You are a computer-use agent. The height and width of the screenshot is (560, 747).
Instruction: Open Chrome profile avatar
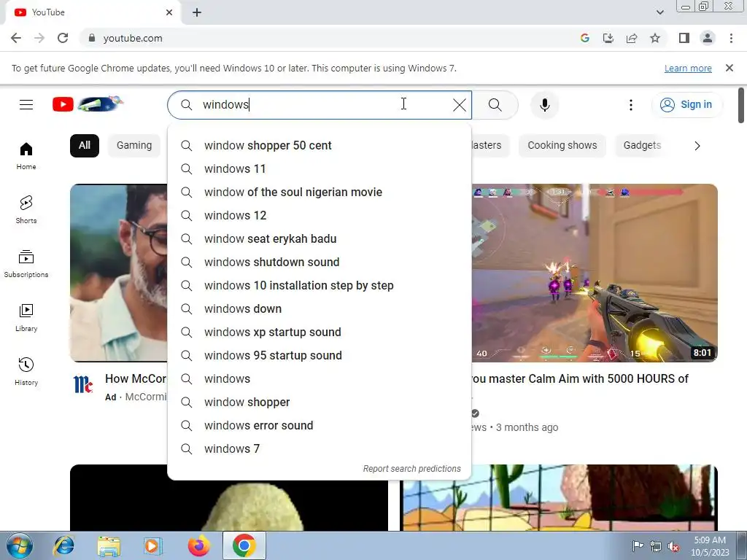pyautogui.click(x=708, y=38)
